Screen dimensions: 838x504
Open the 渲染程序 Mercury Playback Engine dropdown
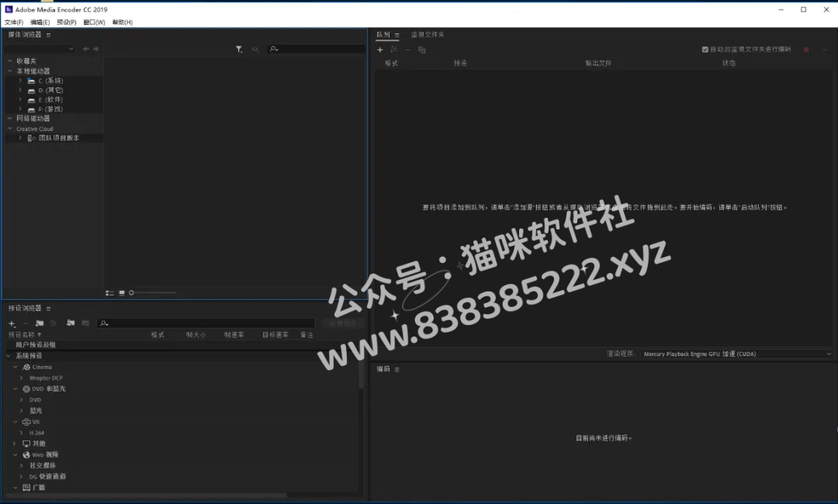coord(736,354)
